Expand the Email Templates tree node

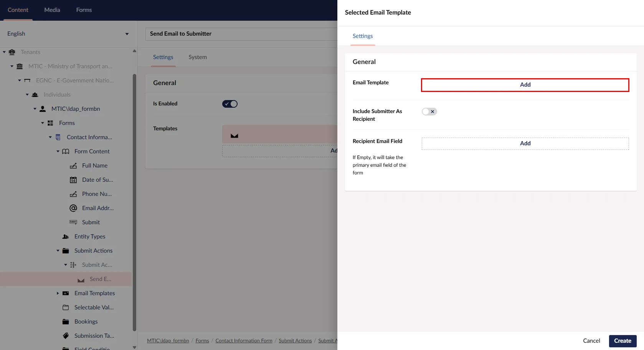(58, 293)
